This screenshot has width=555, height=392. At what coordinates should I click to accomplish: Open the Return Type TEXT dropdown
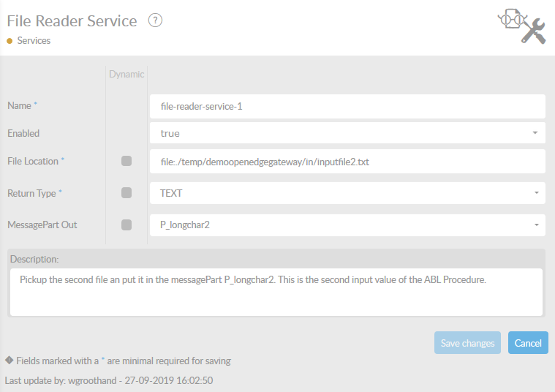tap(347, 193)
